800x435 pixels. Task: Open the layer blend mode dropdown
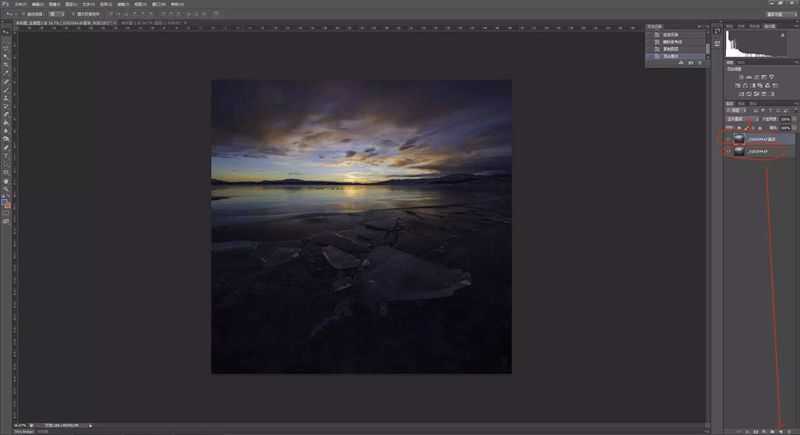coord(738,119)
